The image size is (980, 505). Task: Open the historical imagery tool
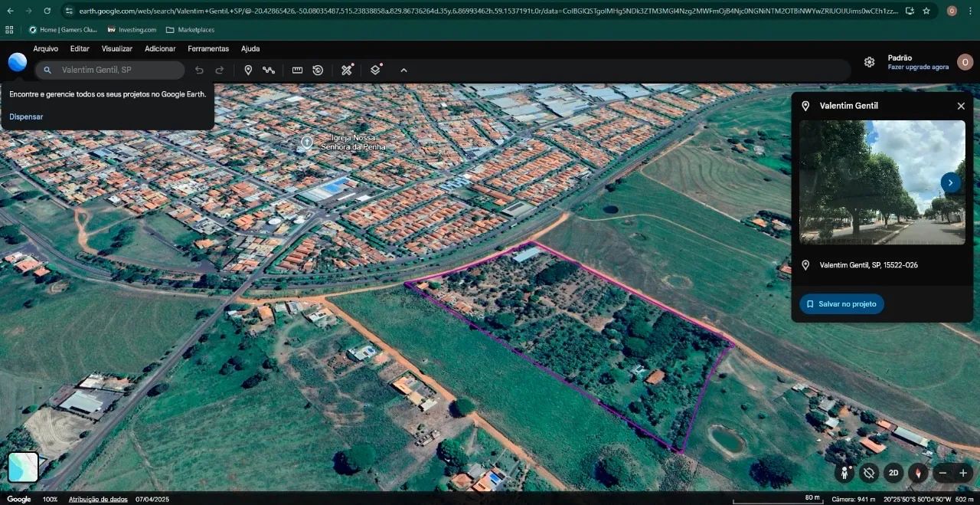click(x=318, y=70)
